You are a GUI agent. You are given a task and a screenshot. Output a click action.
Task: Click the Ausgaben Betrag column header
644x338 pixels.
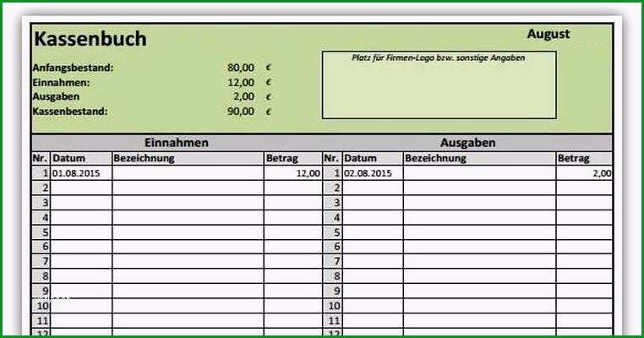tap(584, 159)
